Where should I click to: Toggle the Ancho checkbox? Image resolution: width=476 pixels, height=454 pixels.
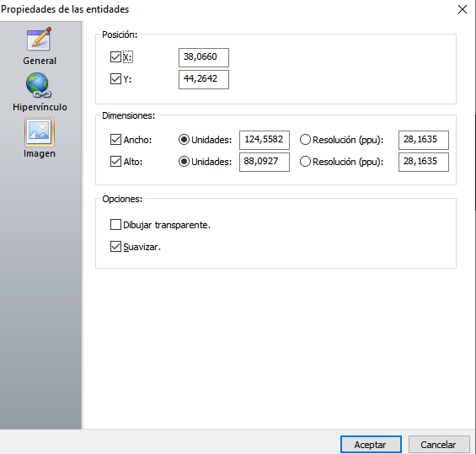115,140
